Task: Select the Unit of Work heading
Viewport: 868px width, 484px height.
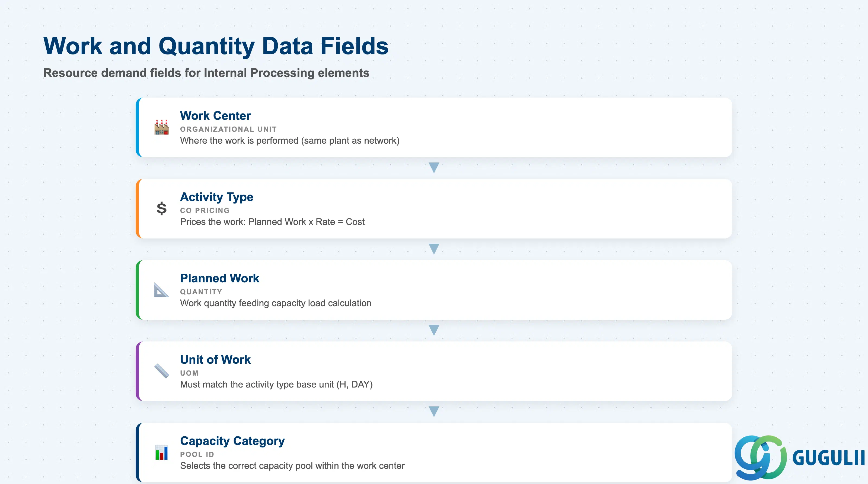Action: [215, 359]
